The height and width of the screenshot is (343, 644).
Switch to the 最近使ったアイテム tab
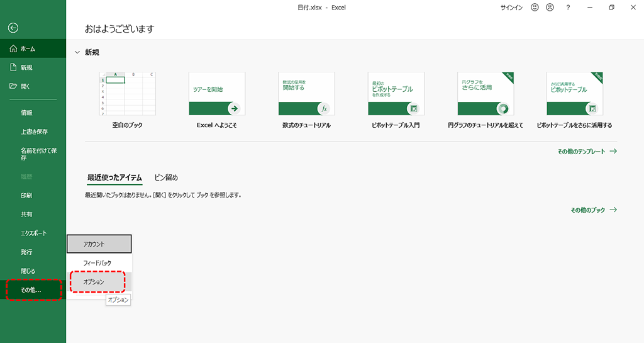tap(114, 178)
